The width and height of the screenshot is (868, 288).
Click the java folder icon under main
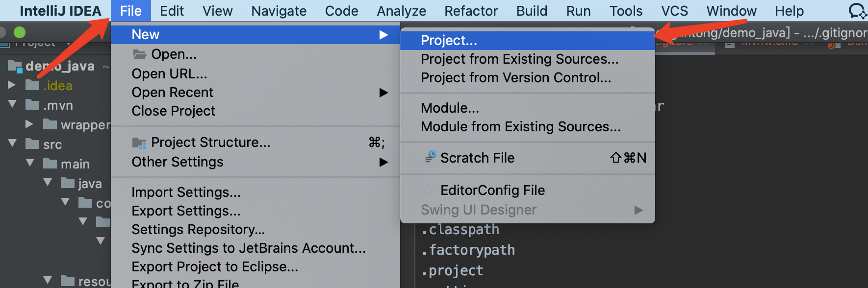pos(68,183)
